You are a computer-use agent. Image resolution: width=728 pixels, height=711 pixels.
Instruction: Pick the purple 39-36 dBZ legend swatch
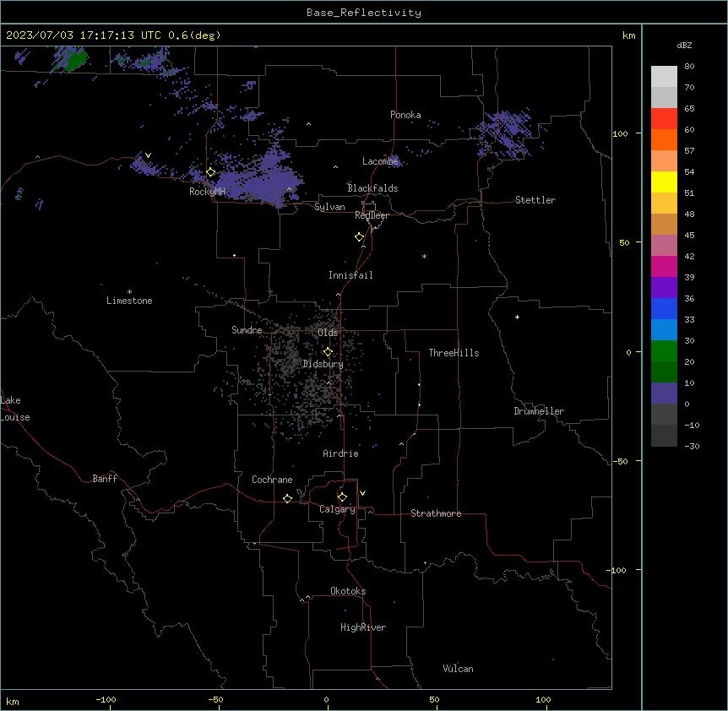tap(664, 288)
